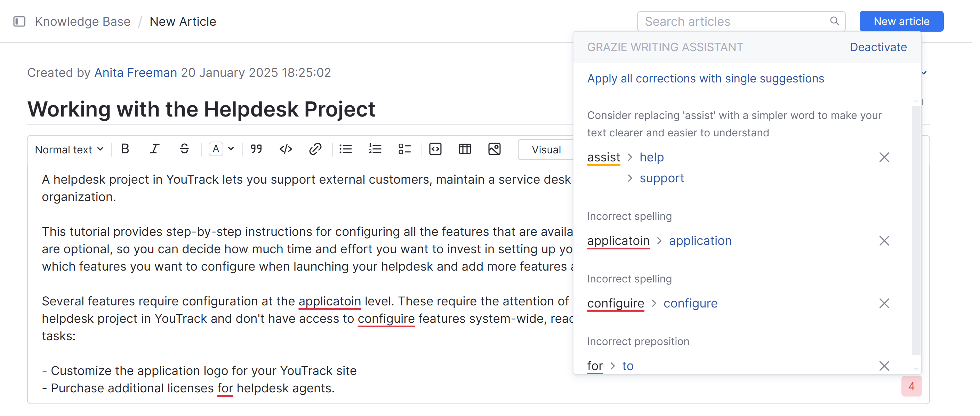
Task: Click the article title 'Working with the Helpdesk Project'
Action: pos(202,109)
